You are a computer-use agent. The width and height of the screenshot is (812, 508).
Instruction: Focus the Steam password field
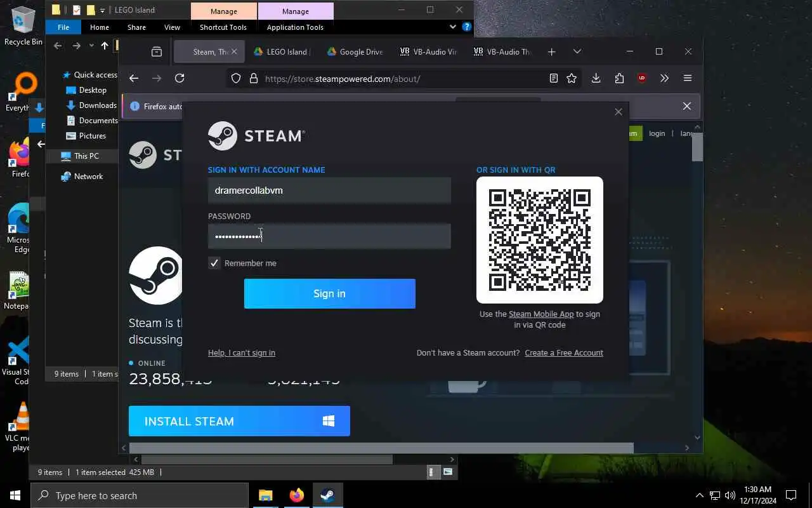[329, 236]
